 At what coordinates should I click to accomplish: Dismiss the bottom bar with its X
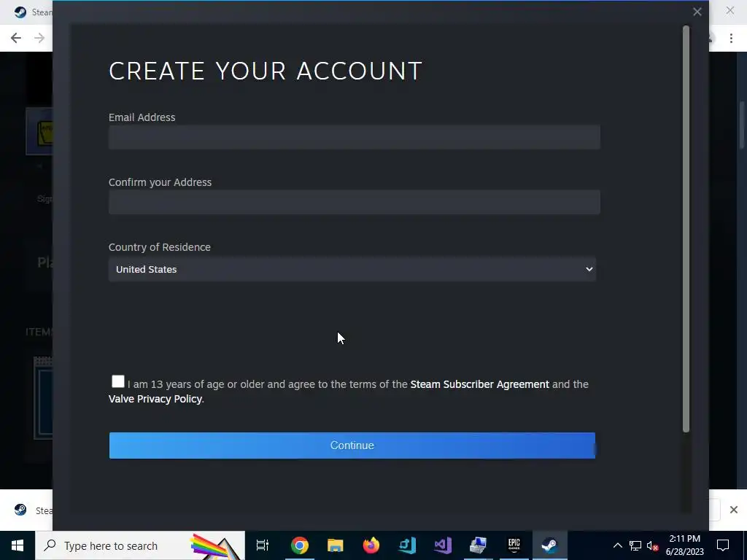[x=734, y=510]
